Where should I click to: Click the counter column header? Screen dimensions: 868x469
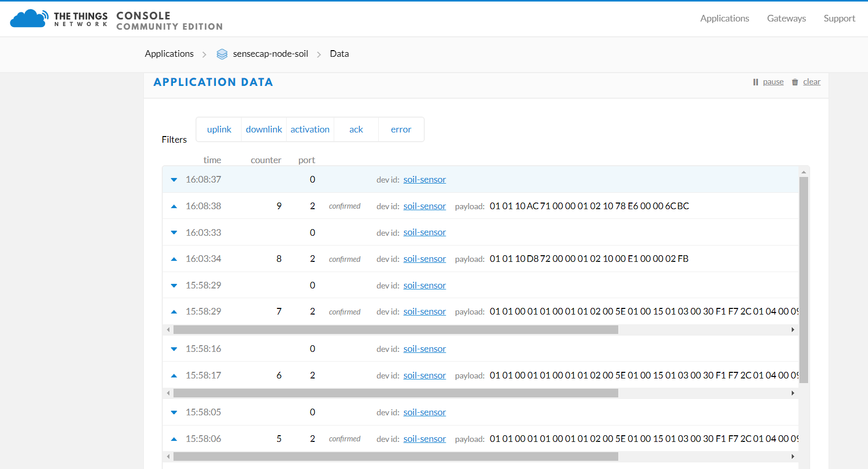[x=266, y=160]
